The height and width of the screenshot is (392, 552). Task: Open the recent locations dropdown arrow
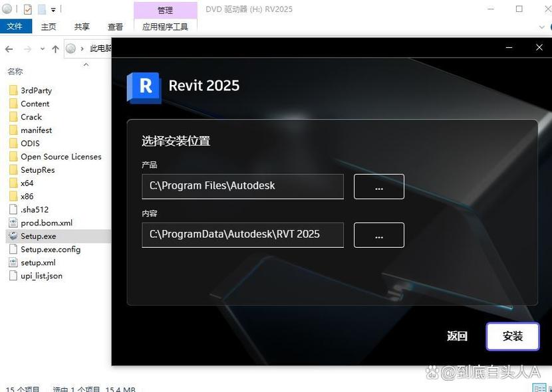coord(42,49)
